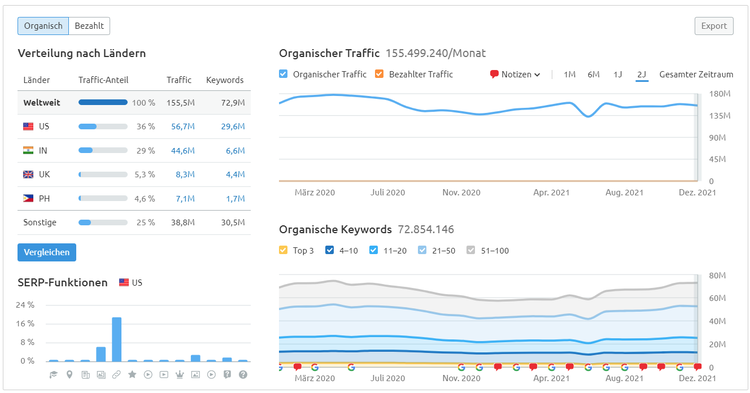The image size is (750, 393).
Task: Click the Sonstige 25 % traffic share bar
Action: [x=103, y=222]
